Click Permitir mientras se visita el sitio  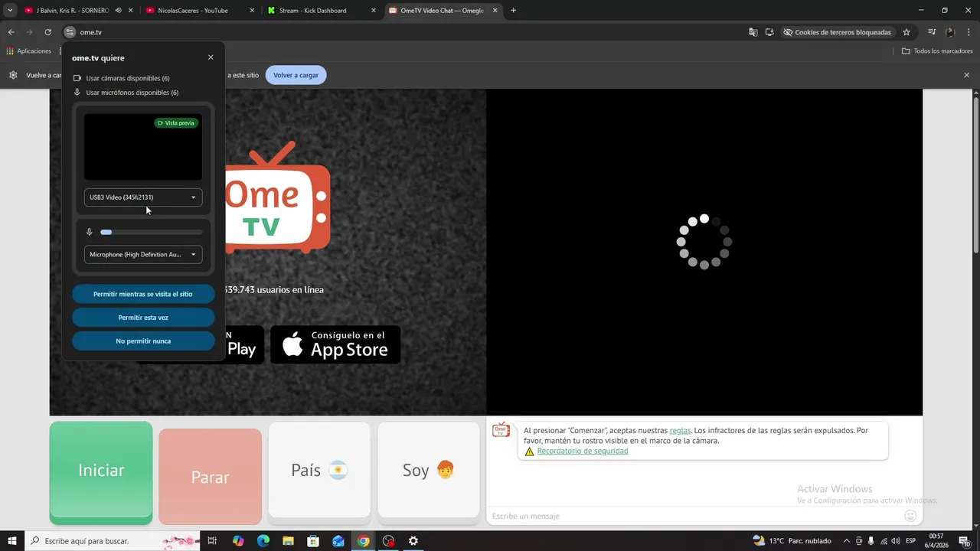tap(143, 294)
